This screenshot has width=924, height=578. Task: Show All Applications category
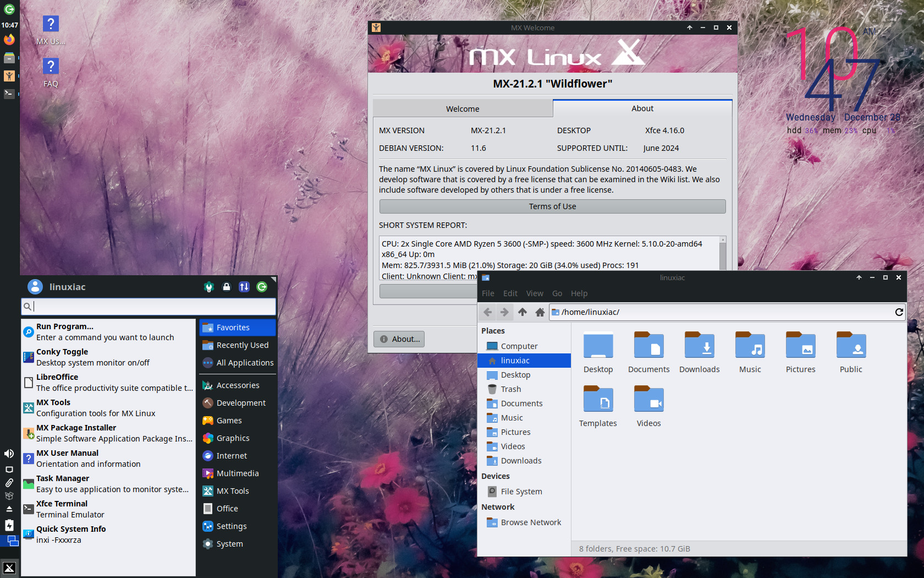(x=238, y=363)
